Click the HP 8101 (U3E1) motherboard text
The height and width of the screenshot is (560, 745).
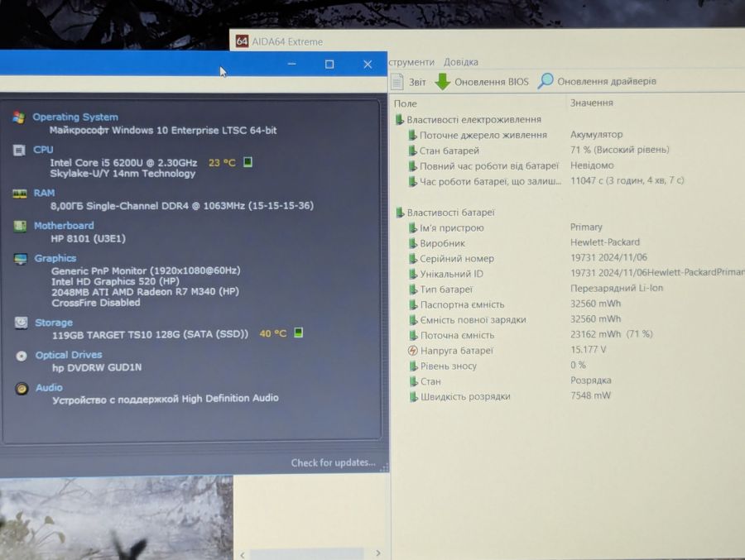click(x=89, y=238)
